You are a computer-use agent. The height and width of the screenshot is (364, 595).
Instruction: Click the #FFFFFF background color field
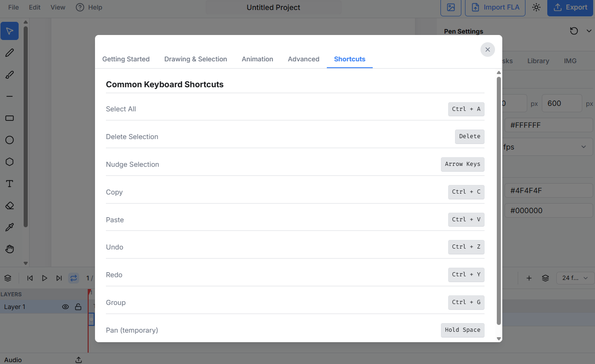pos(548,125)
